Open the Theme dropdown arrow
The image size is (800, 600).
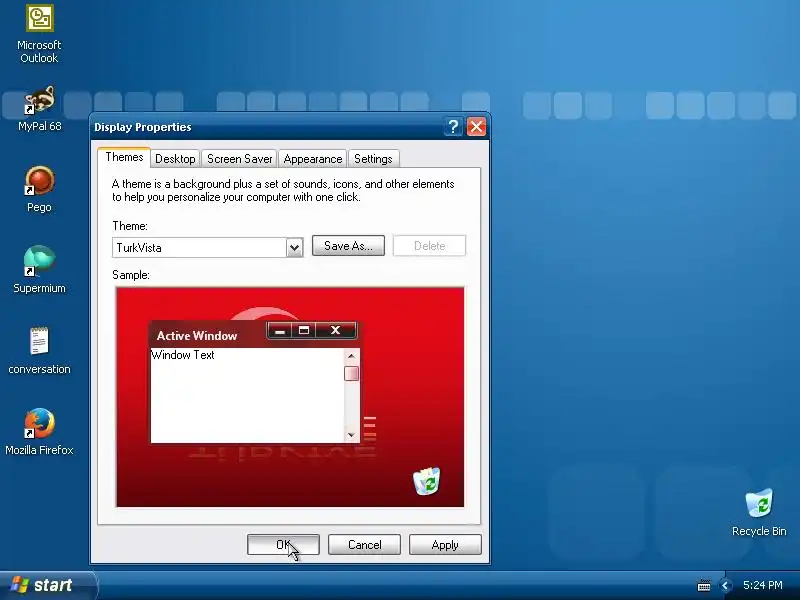tap(294, 248)
